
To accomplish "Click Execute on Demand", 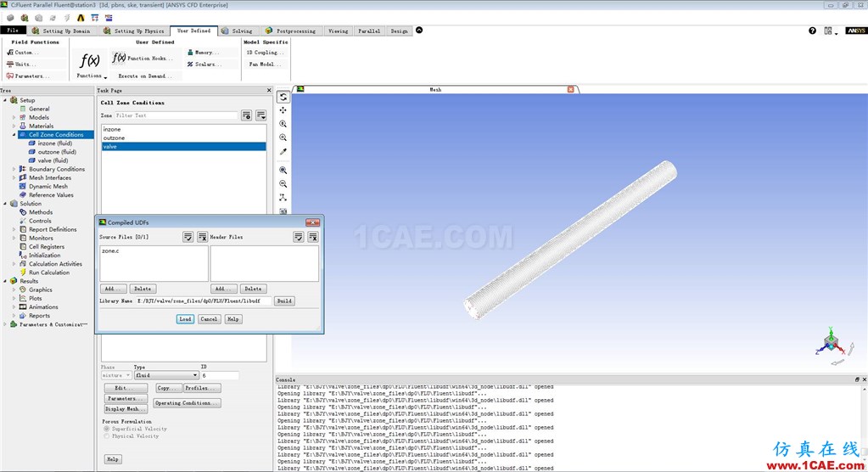I will pos(145,76).
